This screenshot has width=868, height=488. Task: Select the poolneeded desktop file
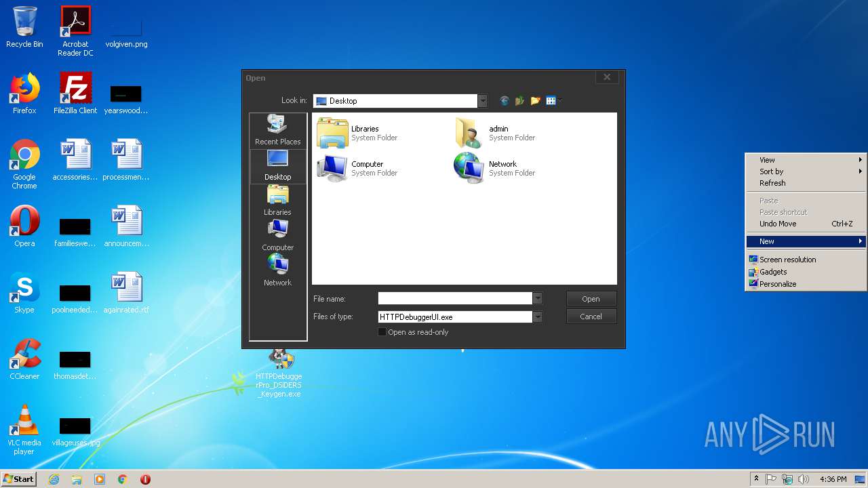pos(75,298)
